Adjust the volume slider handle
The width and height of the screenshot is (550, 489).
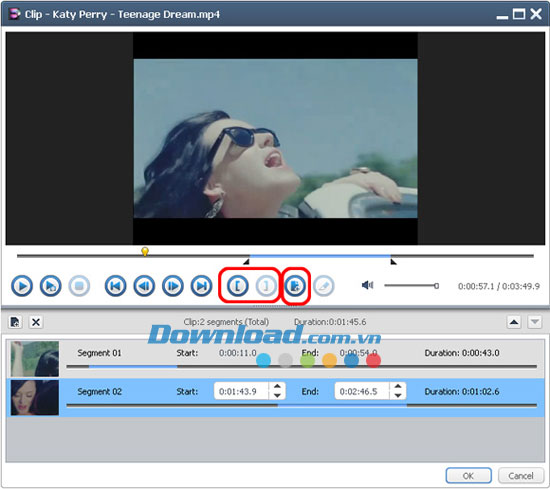(436, 286)
